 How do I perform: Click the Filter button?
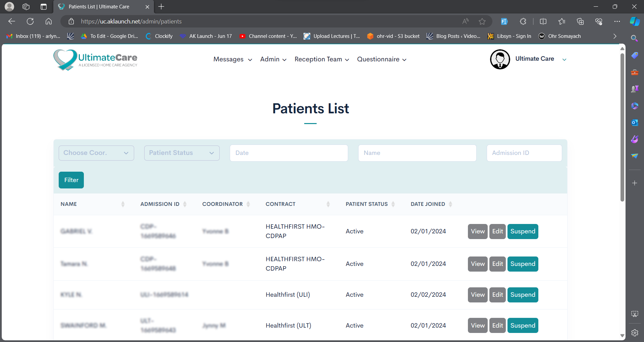pyautogui.click(x=71, y=180)
